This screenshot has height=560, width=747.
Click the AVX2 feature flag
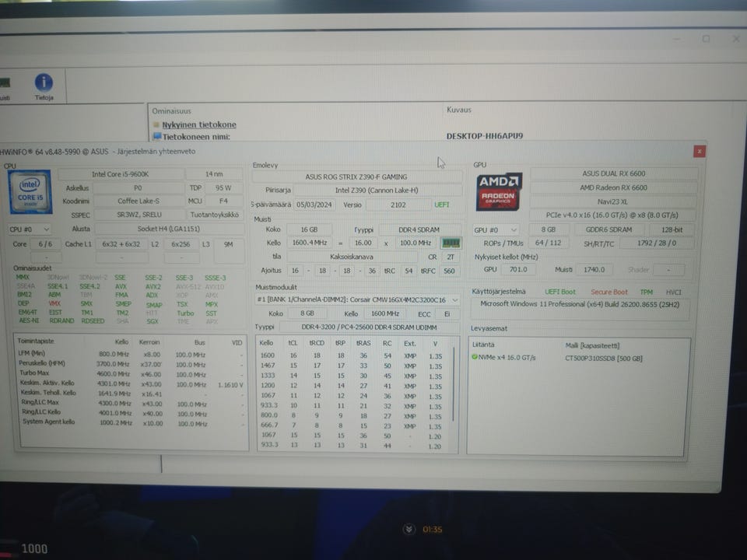pyautogui.click(x=153, y=287)
